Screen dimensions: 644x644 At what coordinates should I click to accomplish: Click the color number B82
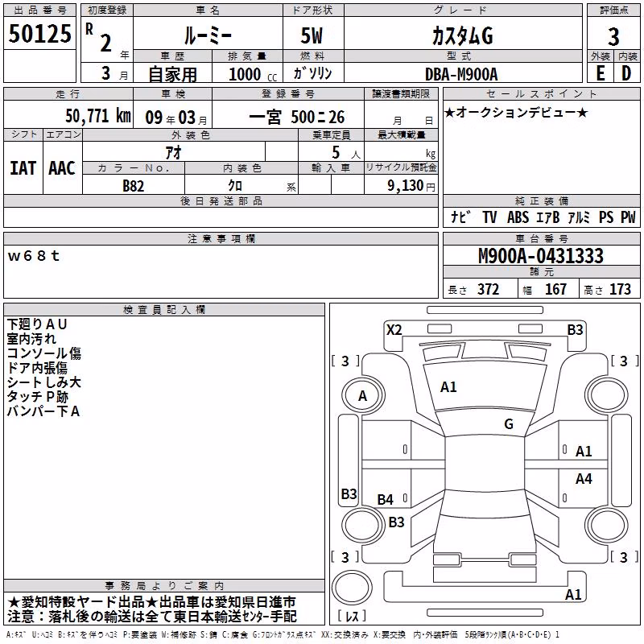click(x=134, y=186)
